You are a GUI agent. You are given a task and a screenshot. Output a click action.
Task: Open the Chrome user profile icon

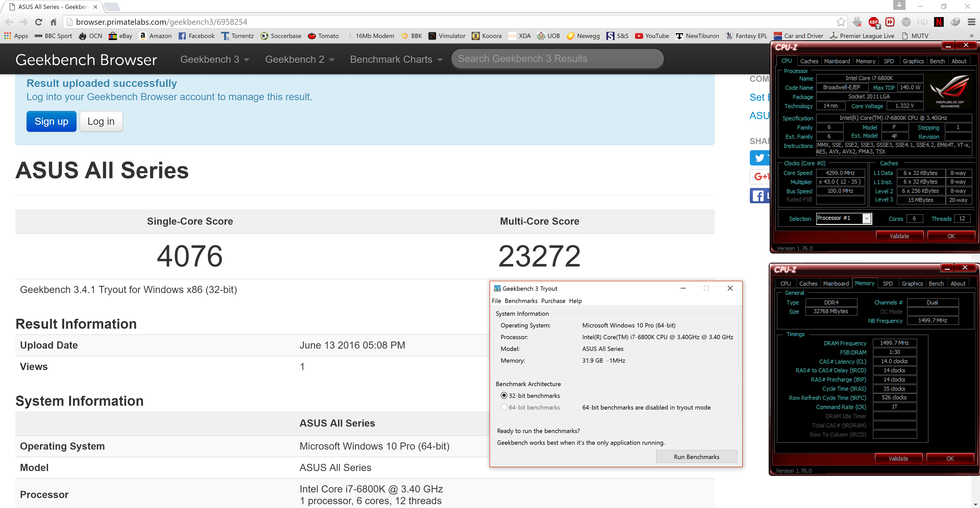click(x=899, y=5)
